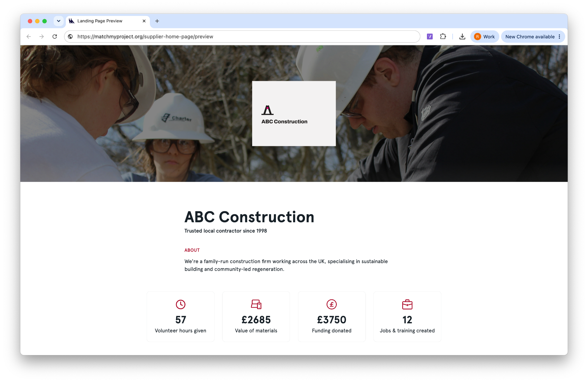Click the browser forward arrow

click(x=42, y=36)
